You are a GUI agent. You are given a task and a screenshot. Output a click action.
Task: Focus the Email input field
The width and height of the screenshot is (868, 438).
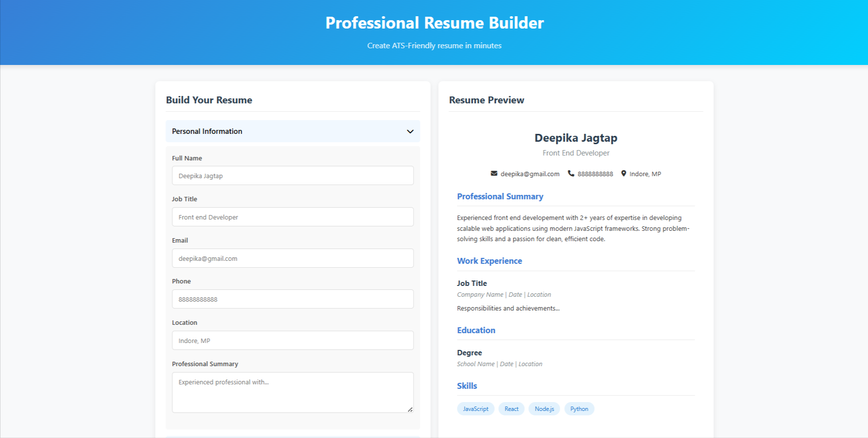pos(293,258)
